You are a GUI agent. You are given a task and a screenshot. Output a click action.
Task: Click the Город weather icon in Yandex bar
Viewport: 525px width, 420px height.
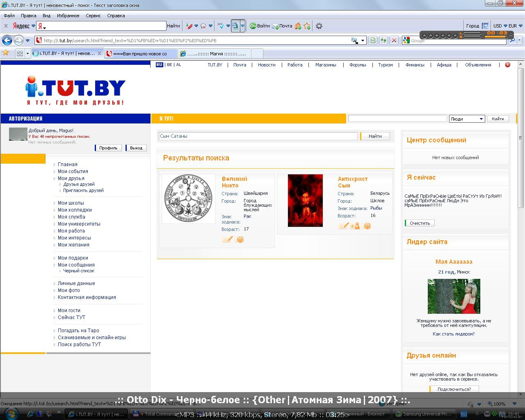pyautogui.click(x=485, y=26)
